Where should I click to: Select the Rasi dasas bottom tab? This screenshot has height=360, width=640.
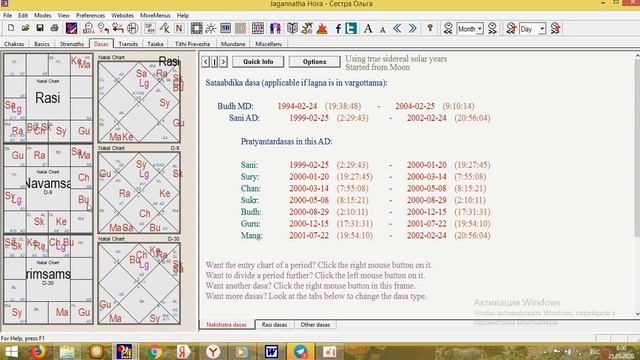pos(274,324)
